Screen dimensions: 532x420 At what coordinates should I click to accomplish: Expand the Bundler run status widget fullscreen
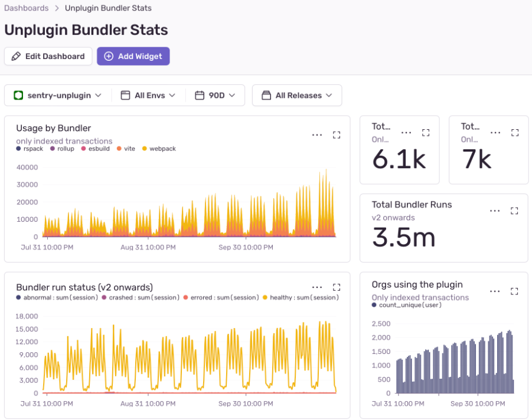pos(337,288)
